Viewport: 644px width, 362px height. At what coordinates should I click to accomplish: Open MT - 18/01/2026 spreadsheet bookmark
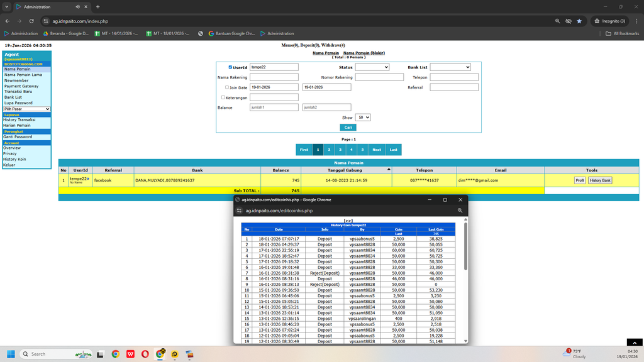(x=168, y=33)
